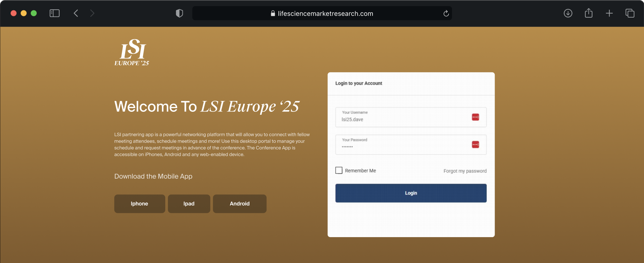Click the site lock icon in address bar
644x263 pixels.
[273, 13]
